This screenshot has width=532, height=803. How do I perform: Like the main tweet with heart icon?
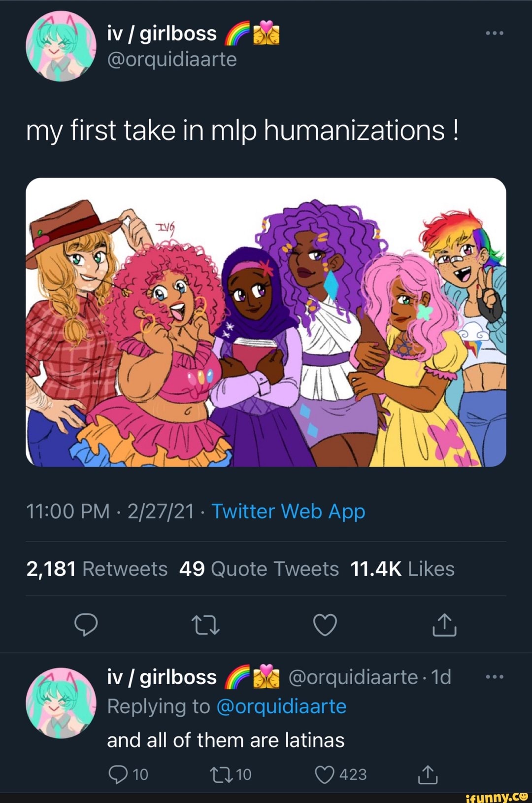325,625
